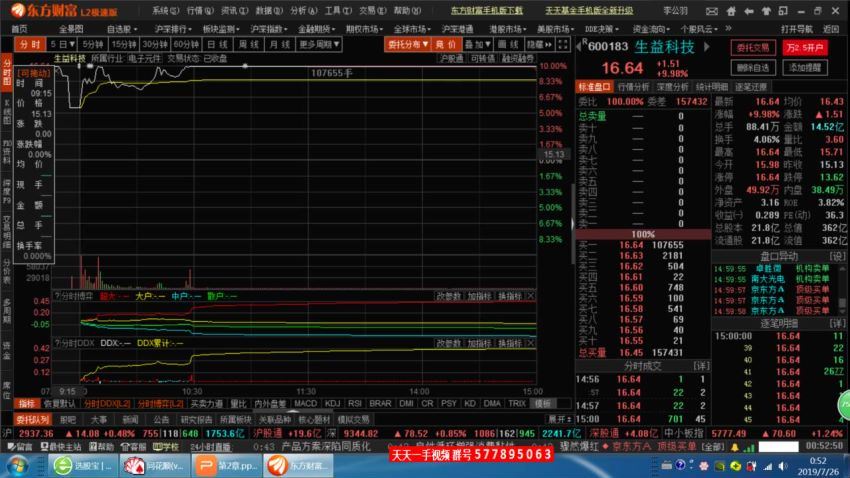This screenshot has width=850, height=478.
Task: Switch to 同花顺 taskbar window
Action: pyautogui.click(x=154, y=466)
